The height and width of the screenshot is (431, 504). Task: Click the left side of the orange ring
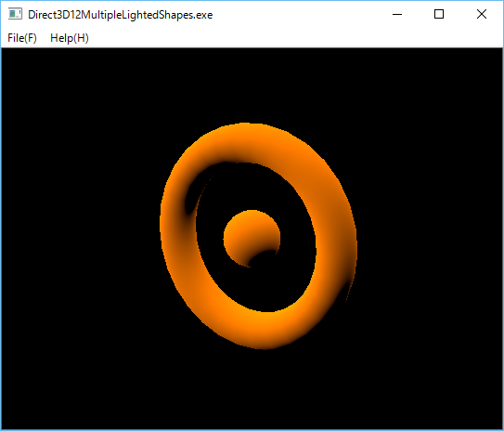tap(178, 235)
